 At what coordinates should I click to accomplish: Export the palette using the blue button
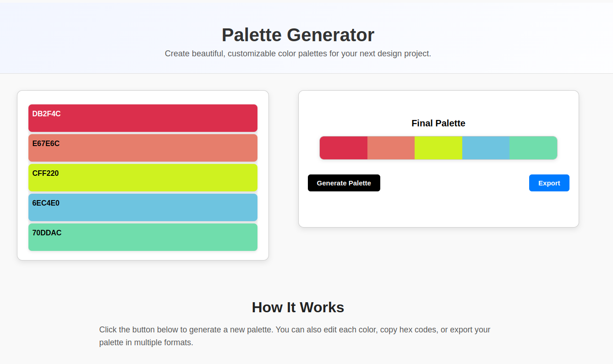pyautogui.click(x=549, y=183)
